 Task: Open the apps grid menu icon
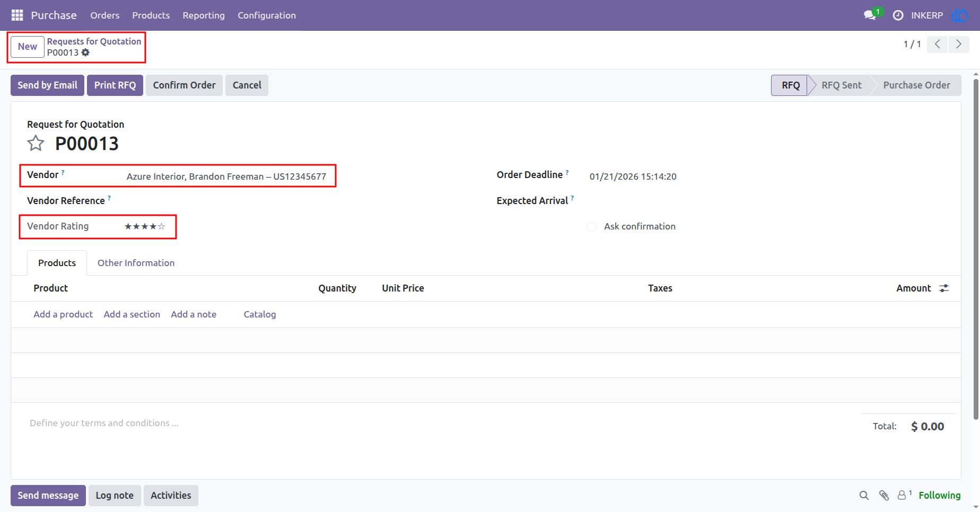[17, 15]
